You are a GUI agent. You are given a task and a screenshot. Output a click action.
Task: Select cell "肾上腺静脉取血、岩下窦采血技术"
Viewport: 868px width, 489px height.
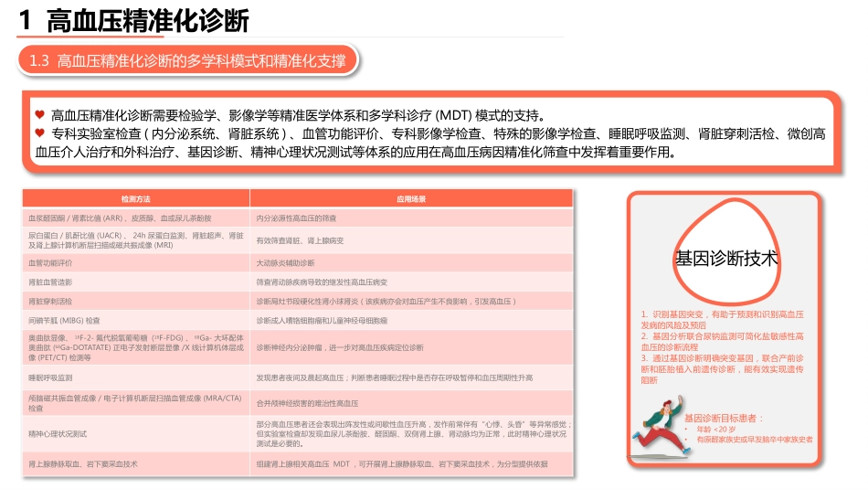click(135, 464)
